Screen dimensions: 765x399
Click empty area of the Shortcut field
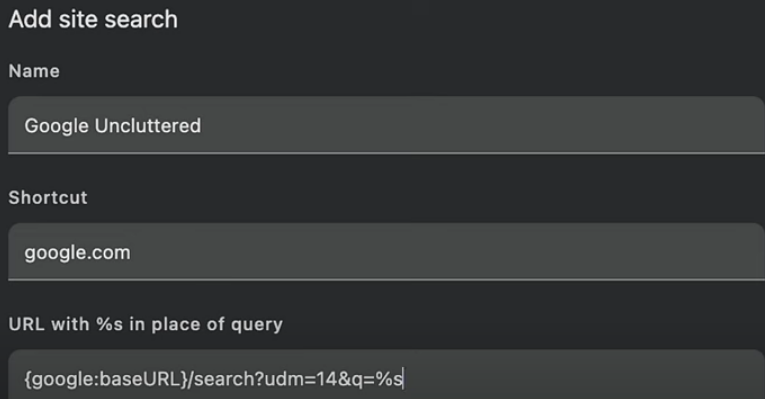448,252
